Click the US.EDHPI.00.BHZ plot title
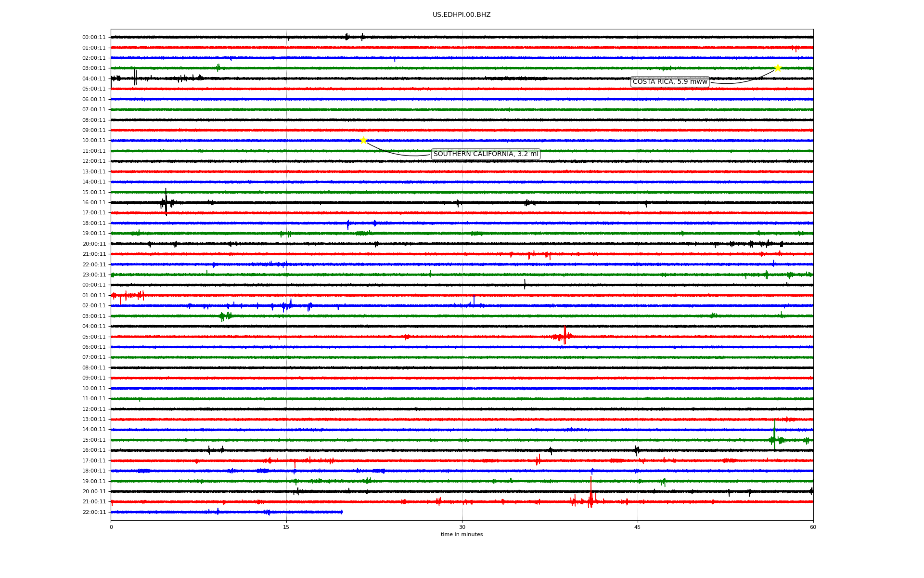Viewport: 924px width, 578px height. pos(462,15)
